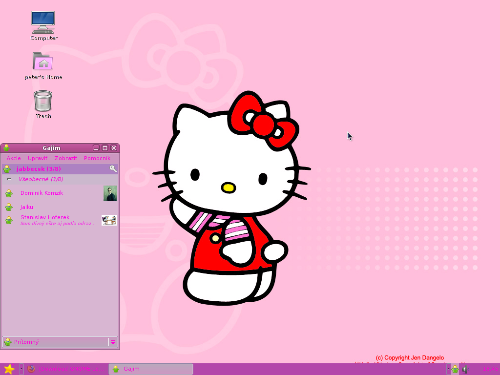Click the yellow star launcher in panel

(x=9, y=369)
